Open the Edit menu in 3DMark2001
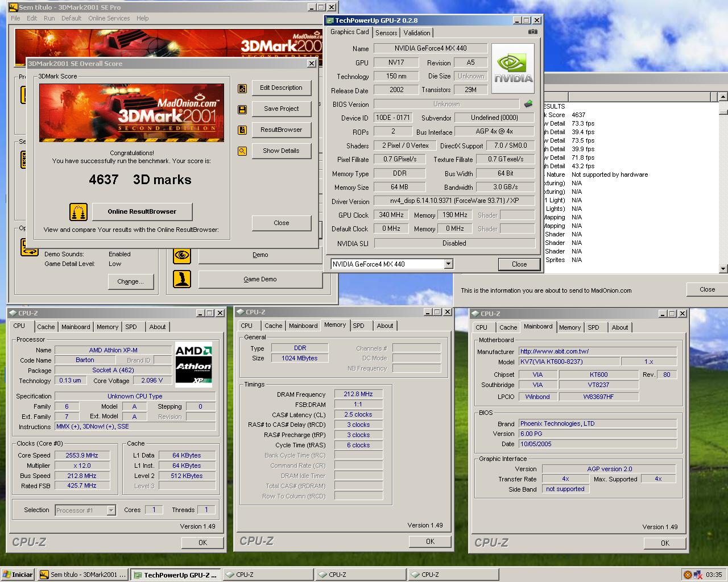The width and height of the screenshot is (728, 582). (32, 18)
